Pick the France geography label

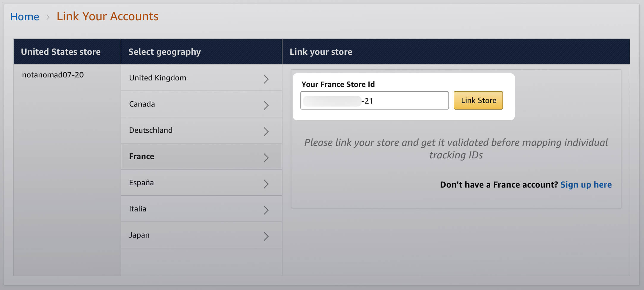[x=142, y=156]
